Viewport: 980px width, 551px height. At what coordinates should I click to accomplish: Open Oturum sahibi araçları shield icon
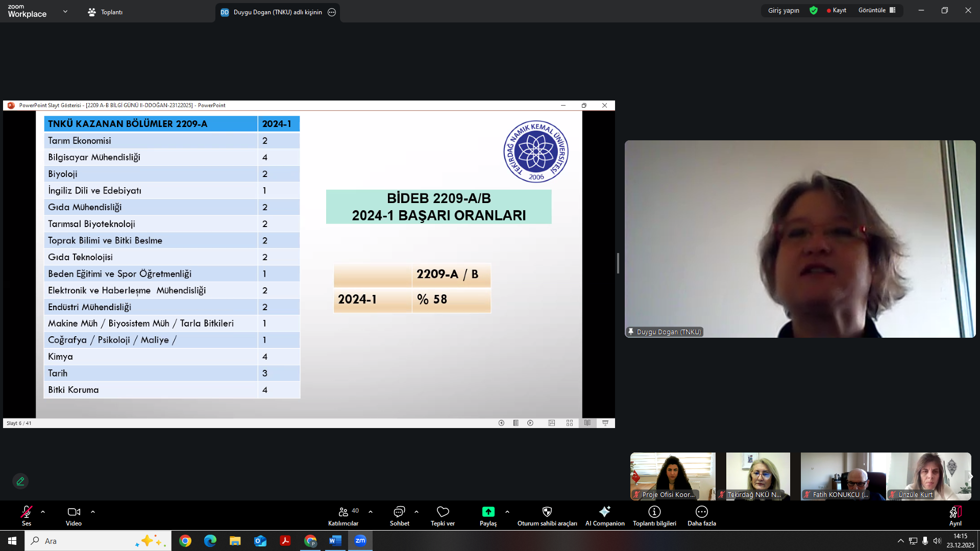click(547, 512)
